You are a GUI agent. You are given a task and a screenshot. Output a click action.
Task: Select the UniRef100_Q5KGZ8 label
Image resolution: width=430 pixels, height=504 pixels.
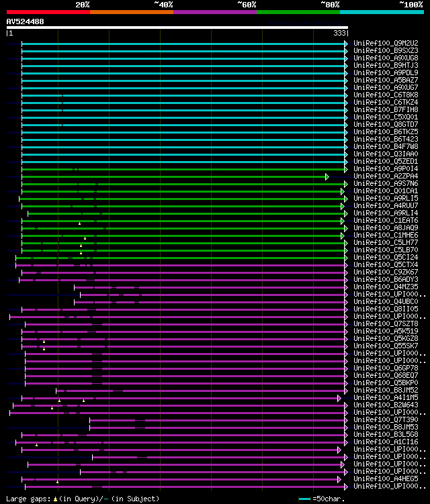coord(386,339)
